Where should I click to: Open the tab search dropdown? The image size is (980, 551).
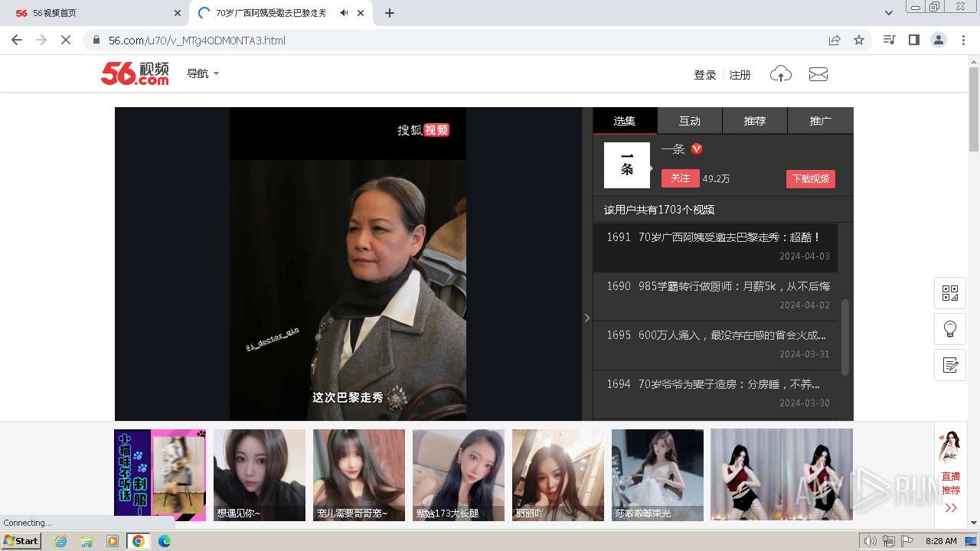[x=889, y=13]
